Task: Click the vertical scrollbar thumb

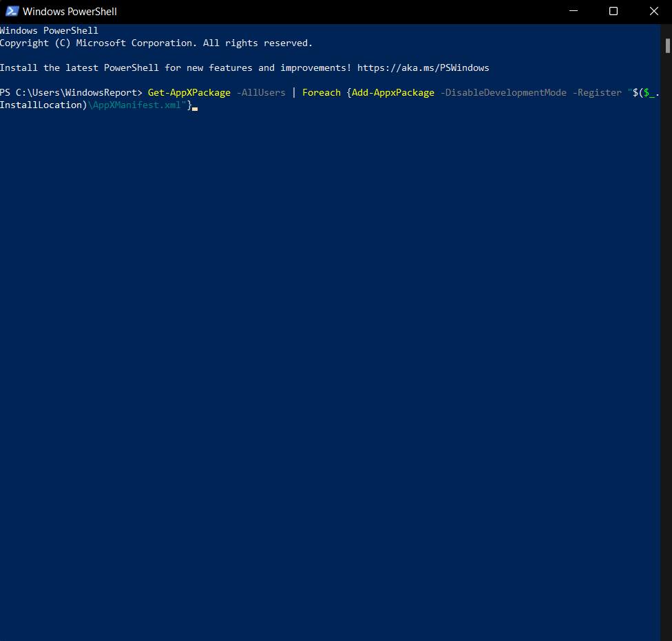Action: pyautogui.click(x=667, y=45)
